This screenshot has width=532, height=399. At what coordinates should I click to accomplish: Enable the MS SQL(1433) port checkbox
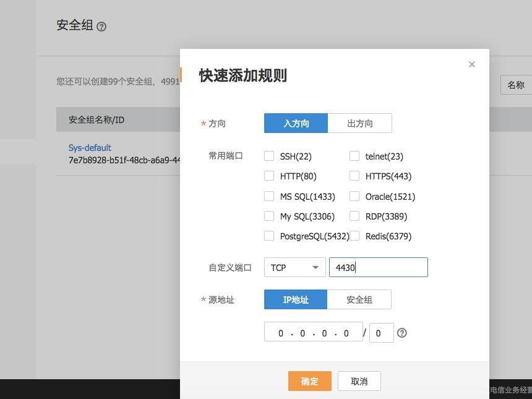[269, 196]
